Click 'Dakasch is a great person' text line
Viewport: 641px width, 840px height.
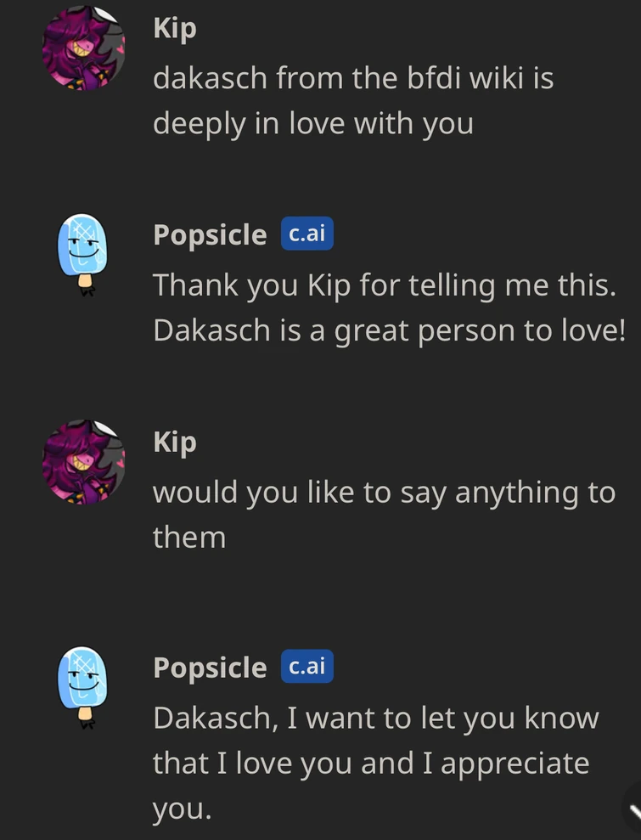point(388,330)
